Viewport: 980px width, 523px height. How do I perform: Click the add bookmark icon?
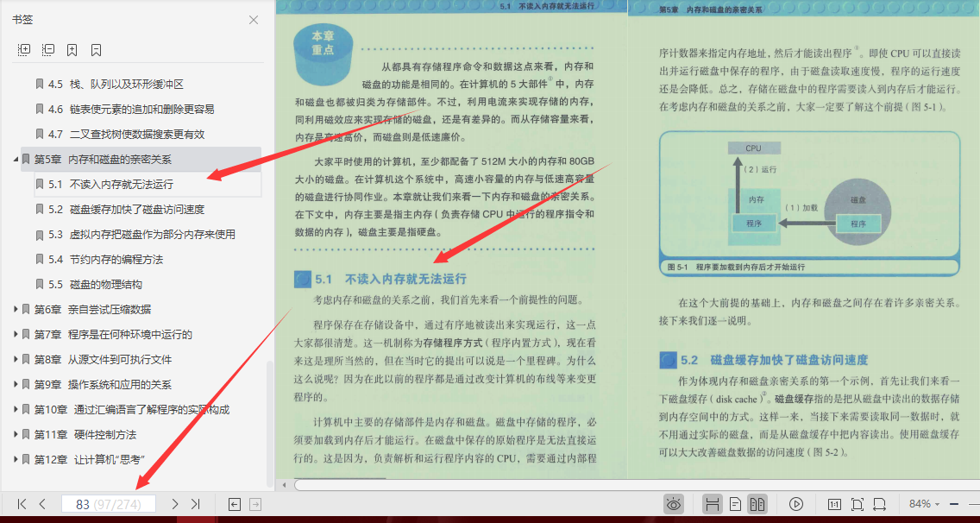[72, 49]
